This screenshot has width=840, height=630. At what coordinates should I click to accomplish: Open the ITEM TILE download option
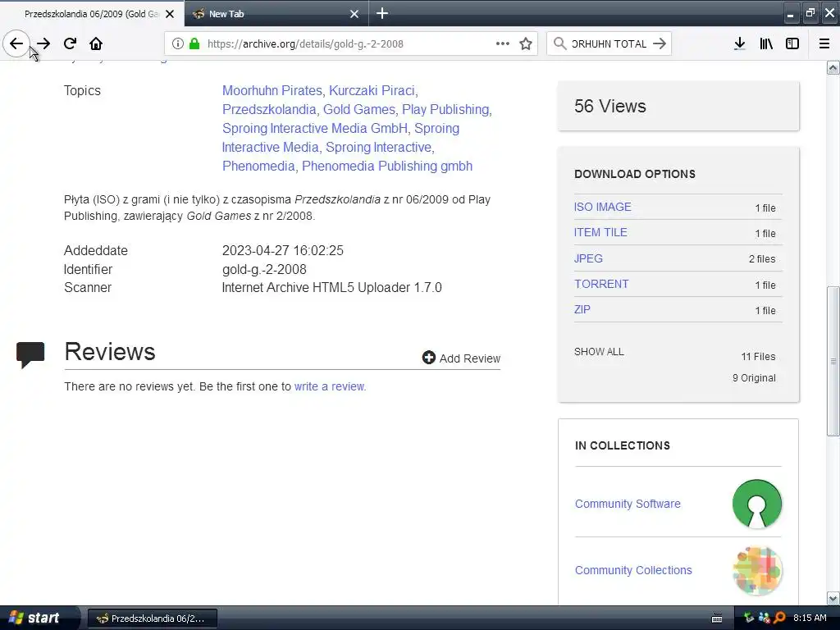600,232
